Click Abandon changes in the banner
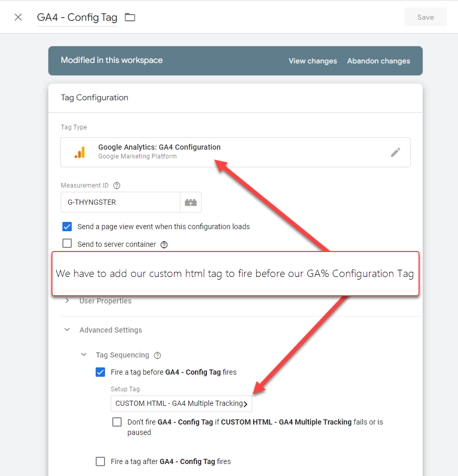Viewport: 458px width, 476px height. click(x=378, y=61)
